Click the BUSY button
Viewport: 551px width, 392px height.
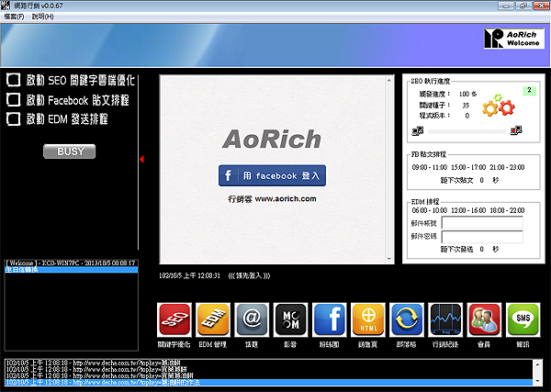(x=69, y=151)
